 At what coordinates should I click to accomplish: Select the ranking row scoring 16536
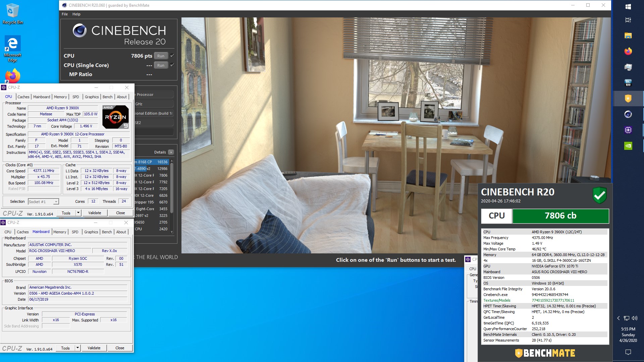click(x=152, y=162)
